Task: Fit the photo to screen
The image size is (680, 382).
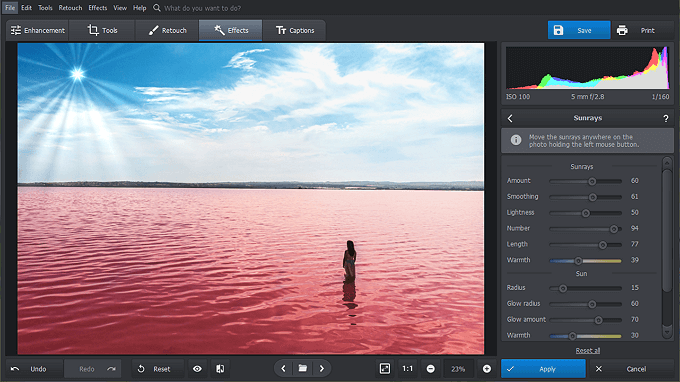Action: [385, 369]
